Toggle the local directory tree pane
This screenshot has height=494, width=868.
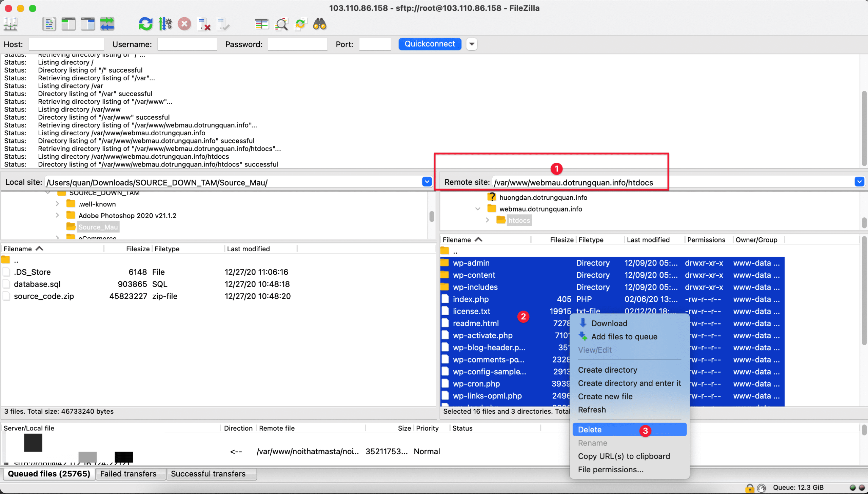tap(68, 24)
